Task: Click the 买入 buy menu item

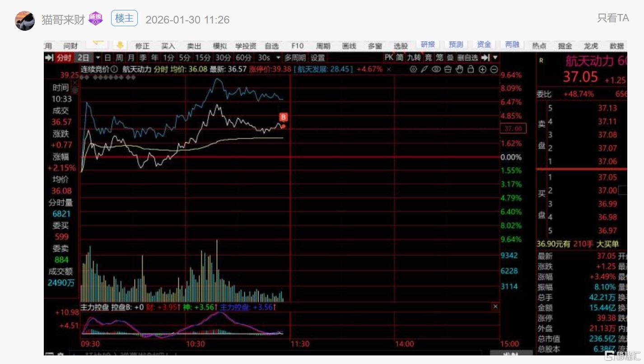Action: click(x=168, y=46)
